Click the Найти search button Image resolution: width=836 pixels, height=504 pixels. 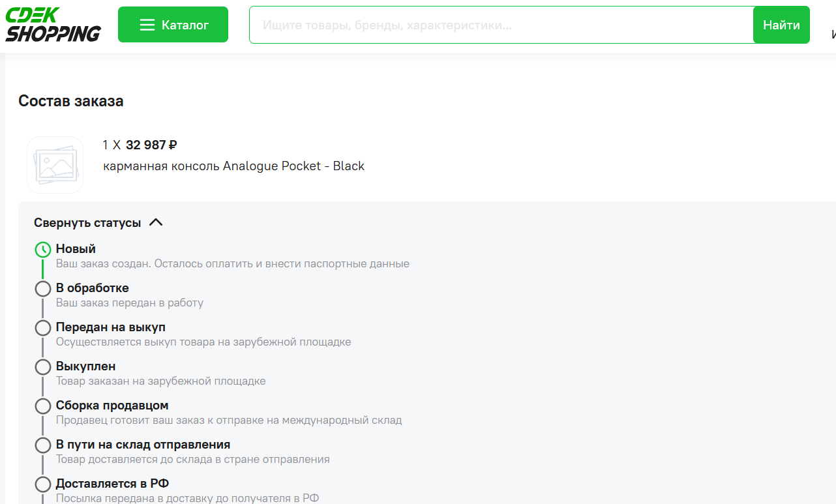(x=781, y=25)
